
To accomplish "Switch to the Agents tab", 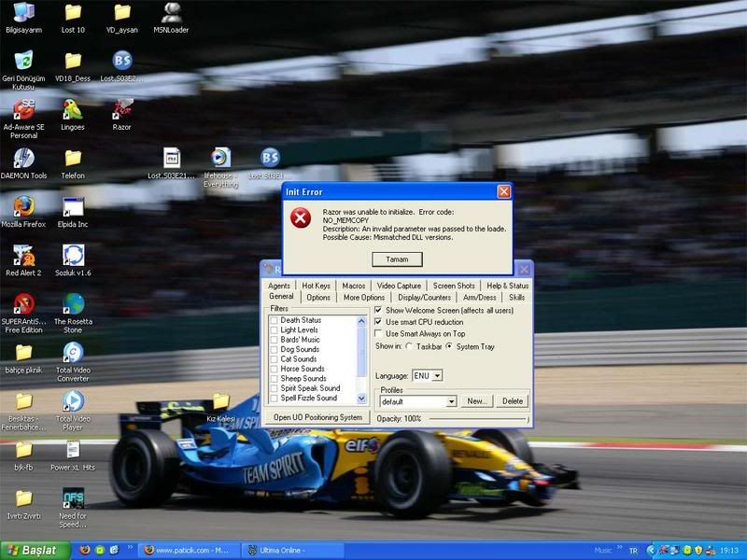I will [278, 286].
